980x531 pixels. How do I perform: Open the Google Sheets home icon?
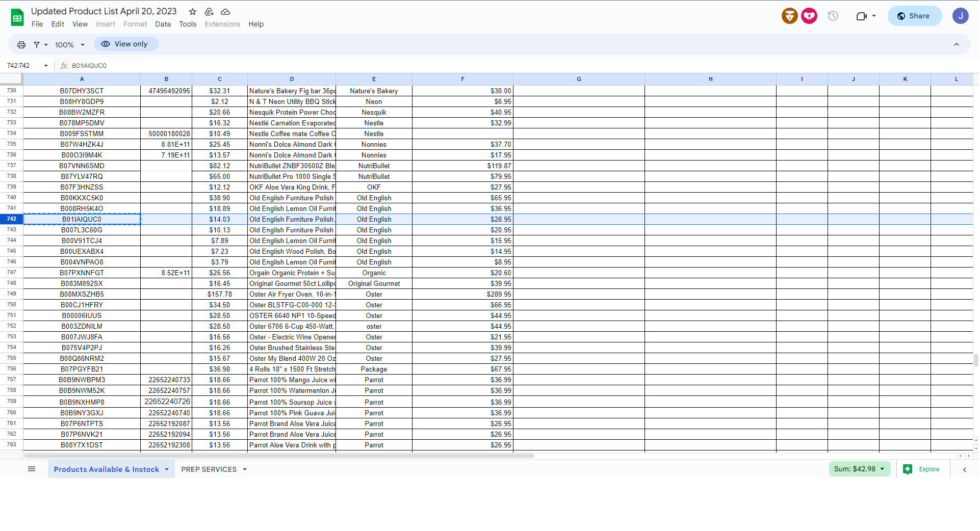tap(17, 17)
